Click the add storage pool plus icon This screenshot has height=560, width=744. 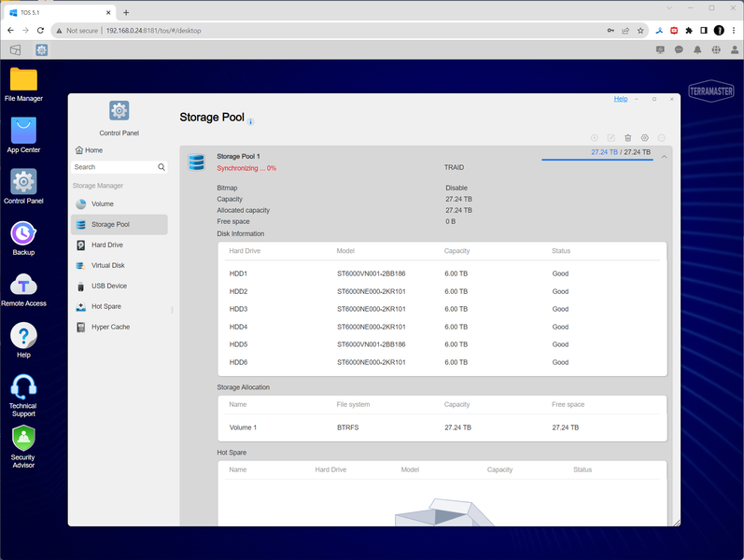[594, 137]
